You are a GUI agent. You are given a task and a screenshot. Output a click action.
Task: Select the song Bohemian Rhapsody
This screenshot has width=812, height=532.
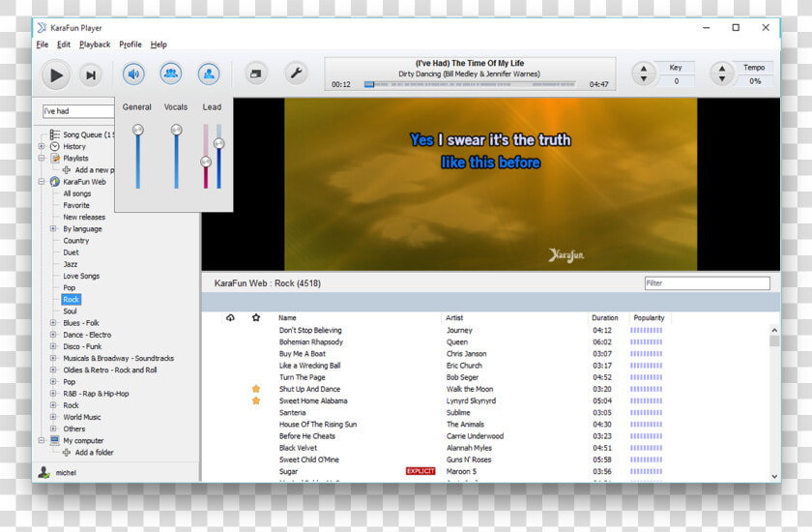[x=310, y=341]
